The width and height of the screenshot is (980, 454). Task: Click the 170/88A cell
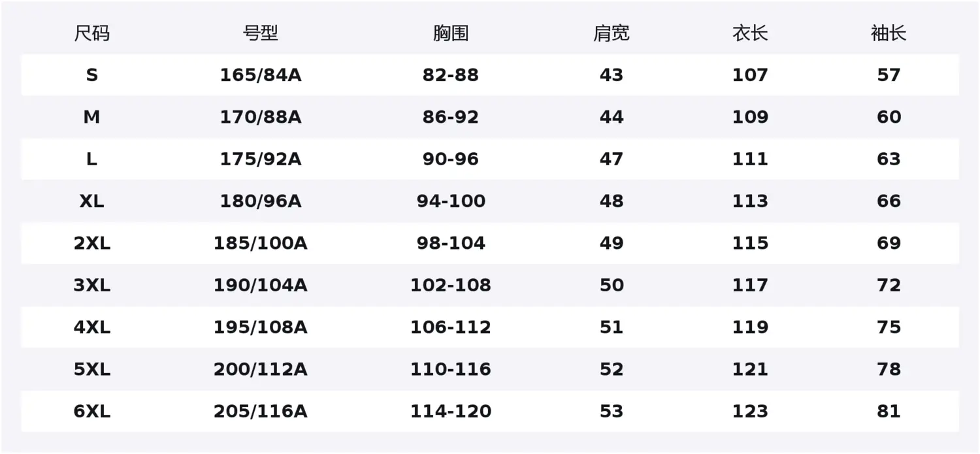[x=260, y=118]
